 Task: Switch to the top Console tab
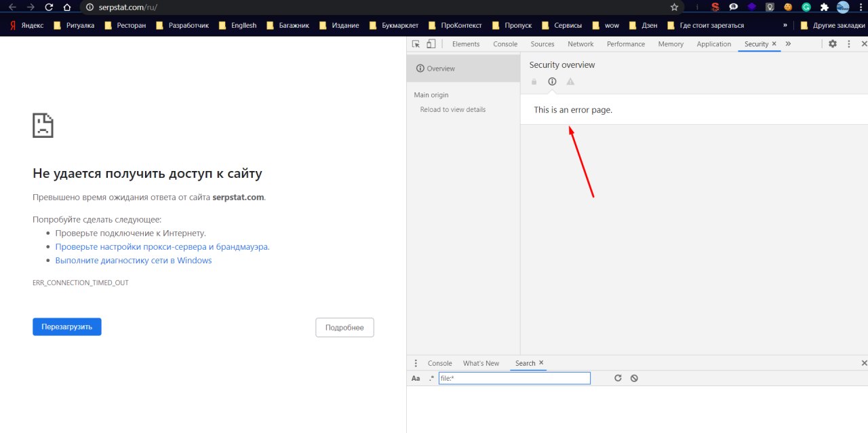pyautogui.click(x=505, y=44)
